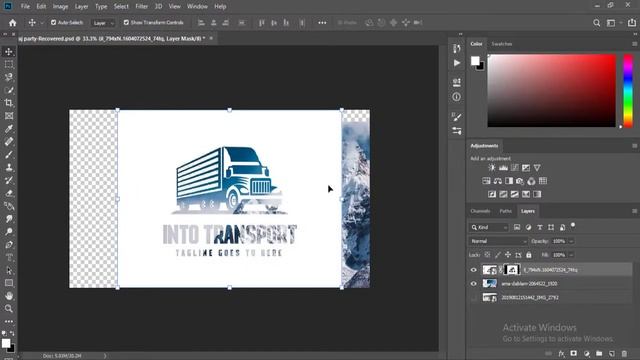Screen dimensions: 640x360
Task: Click the add layer style fx icon
Action: 561,353
